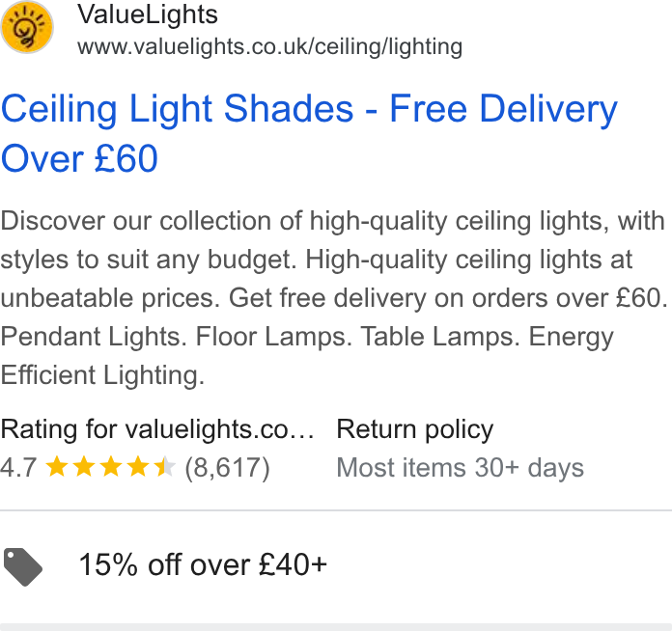Viewport: 672px width, 631px height.
Task: Click the ValueLights lightbulb logo icon
Action: tap(27, 27)
